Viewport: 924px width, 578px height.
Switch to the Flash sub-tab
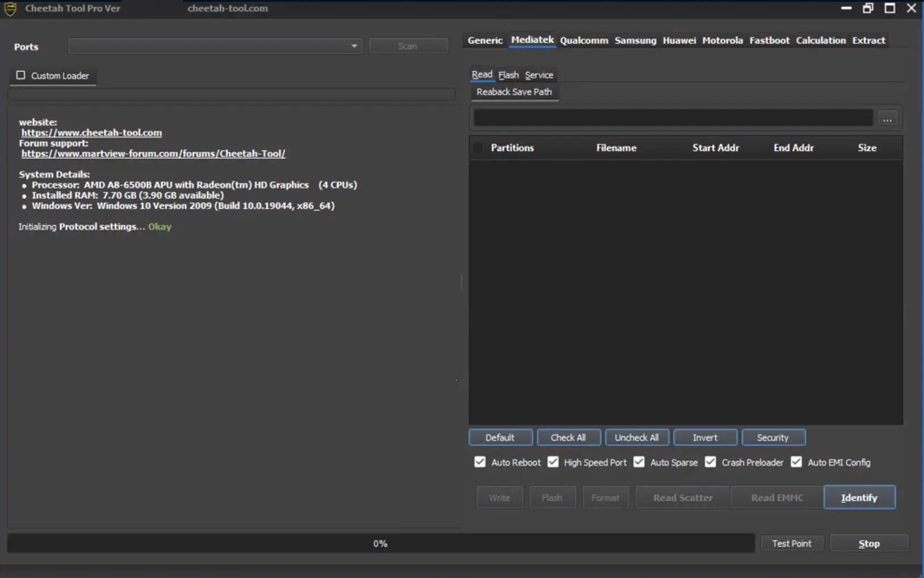pos(508,75)
